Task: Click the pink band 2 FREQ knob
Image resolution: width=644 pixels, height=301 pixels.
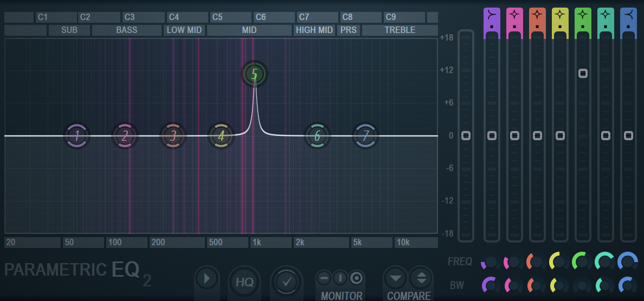Action: coord(513,262)
